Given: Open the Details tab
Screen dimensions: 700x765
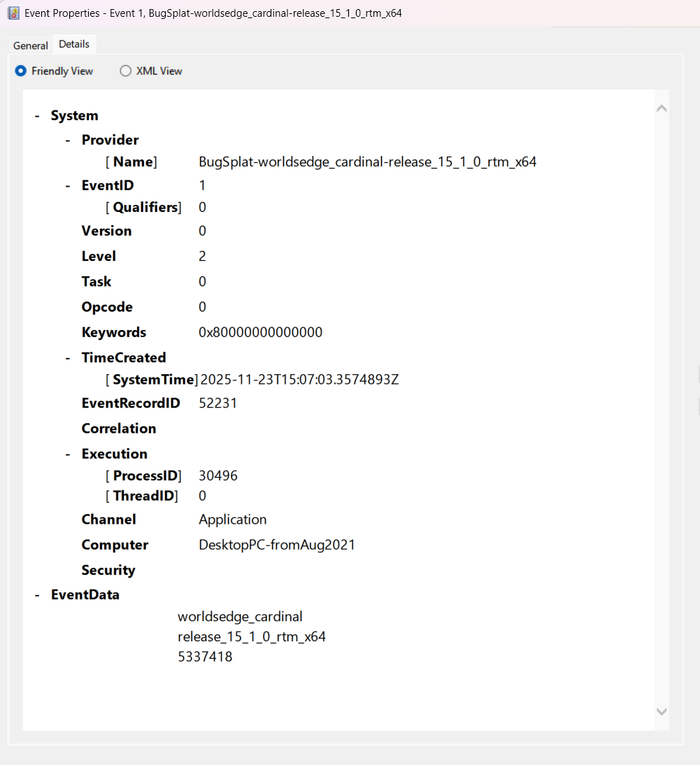Looking at the screenshot, I should pyautogui.click(x=74, y=44).
